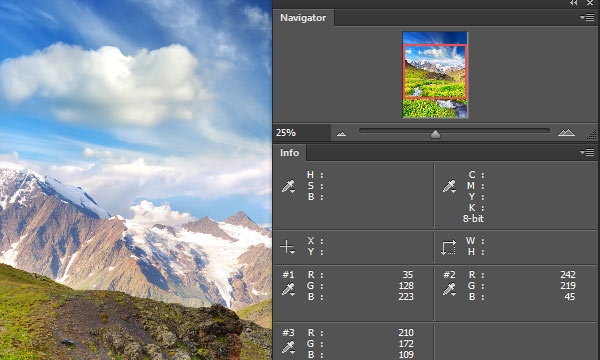Click the Navigator panel resize grip corner
This screenshot has width=600, height=360.
(x=592, y=134)
